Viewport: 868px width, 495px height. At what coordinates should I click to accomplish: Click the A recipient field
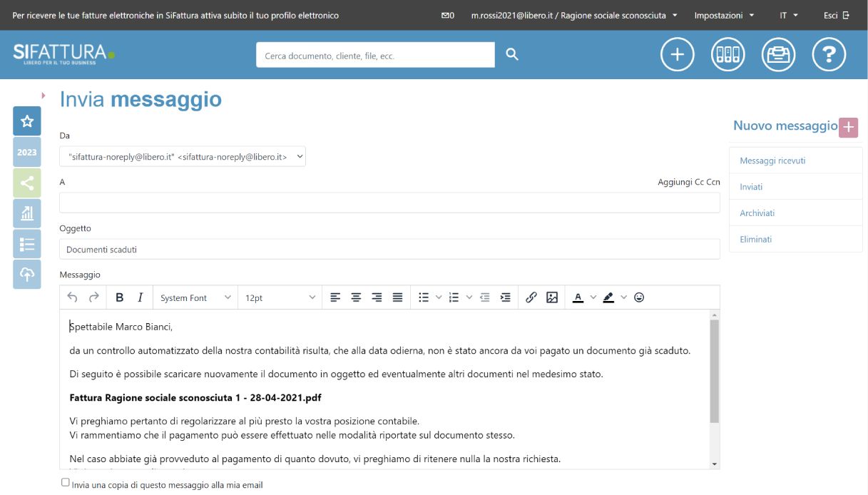click(x=389, y=203)
